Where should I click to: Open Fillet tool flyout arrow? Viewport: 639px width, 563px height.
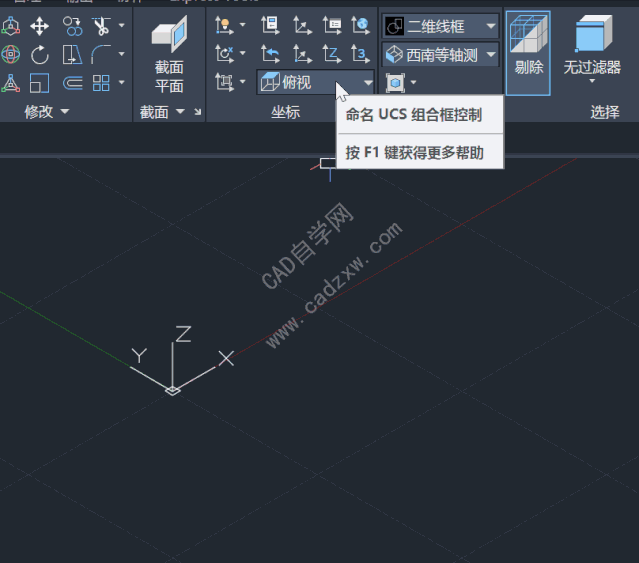click(121, 54)
